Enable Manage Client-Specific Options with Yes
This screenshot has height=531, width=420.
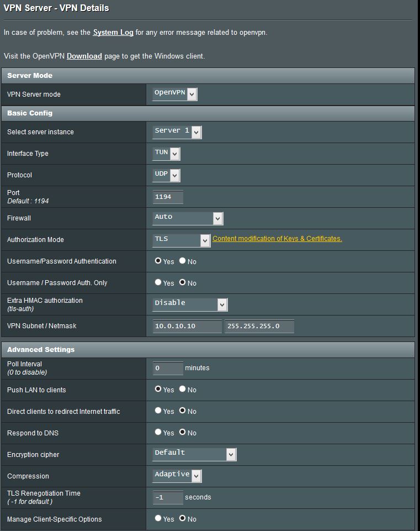point(158,519)
